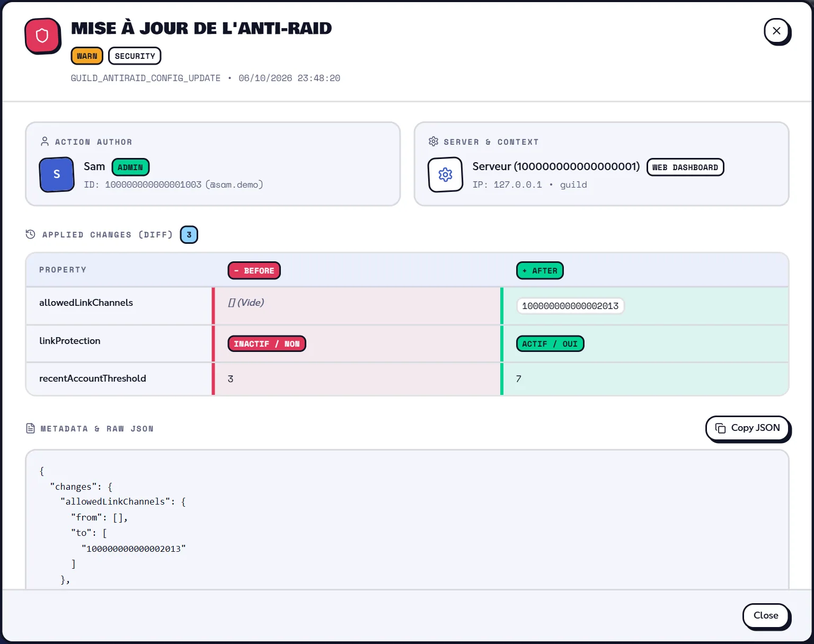Click the Close button in footer

click(766, 616)
